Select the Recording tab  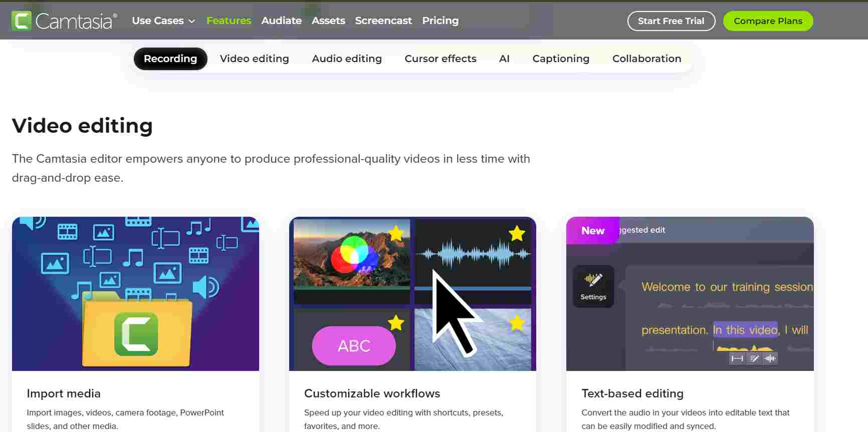tap(170, 59)
